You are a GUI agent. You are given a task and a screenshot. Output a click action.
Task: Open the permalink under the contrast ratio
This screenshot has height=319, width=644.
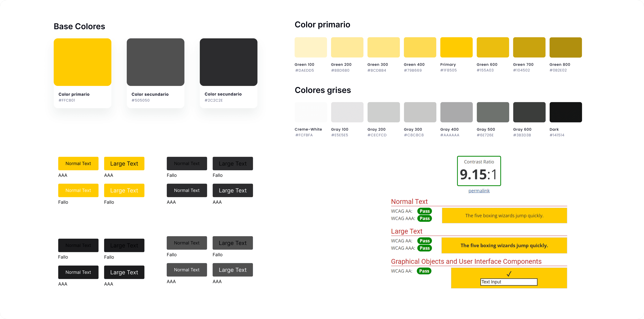pyautogui.click(x=479, y=191)
